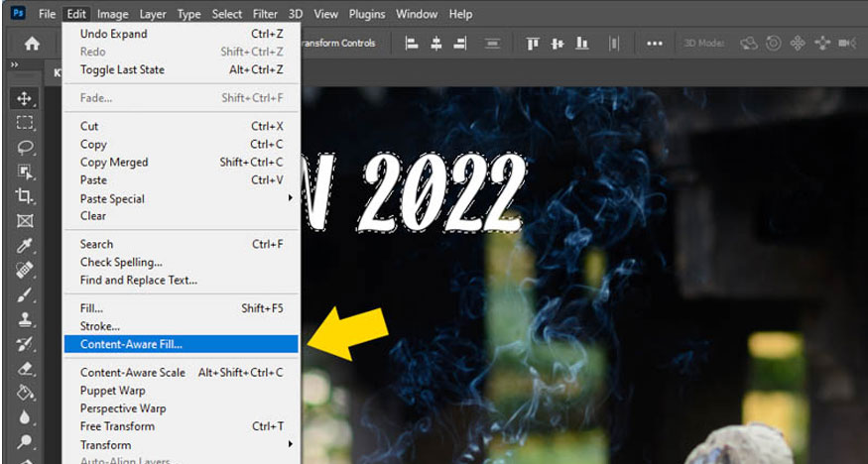Open the View menu
This screenshot has width=868, height=464.
click(326, 14)
